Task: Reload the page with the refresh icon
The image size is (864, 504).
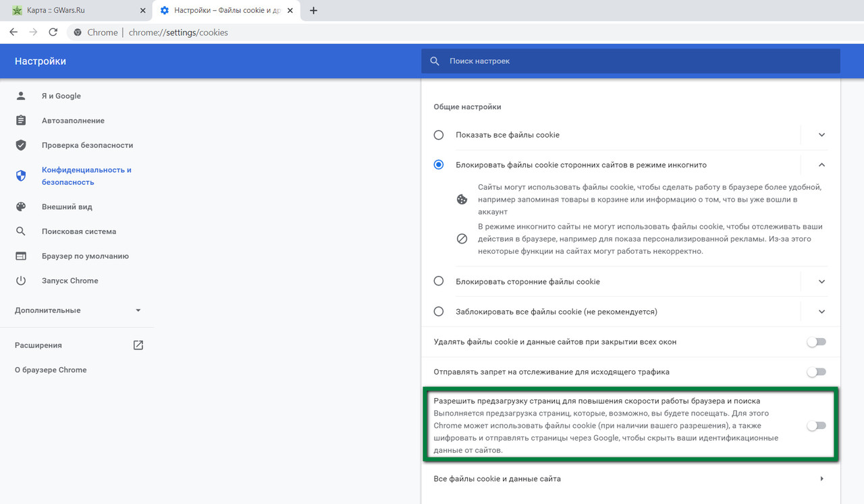Action: [53, 32]
